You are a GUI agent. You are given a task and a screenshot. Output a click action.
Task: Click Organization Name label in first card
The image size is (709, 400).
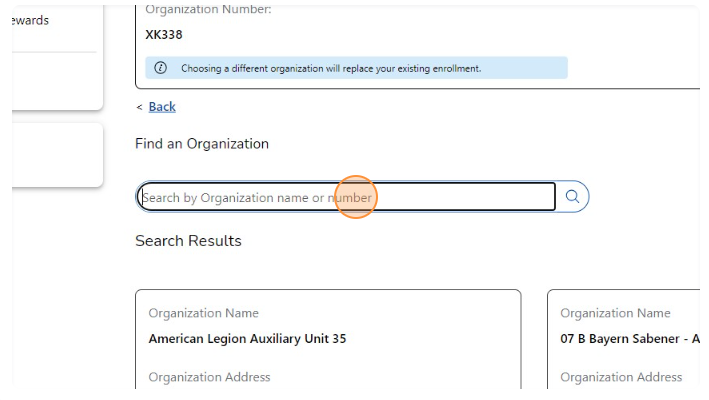pyautogui.click(x=203, y=313)
